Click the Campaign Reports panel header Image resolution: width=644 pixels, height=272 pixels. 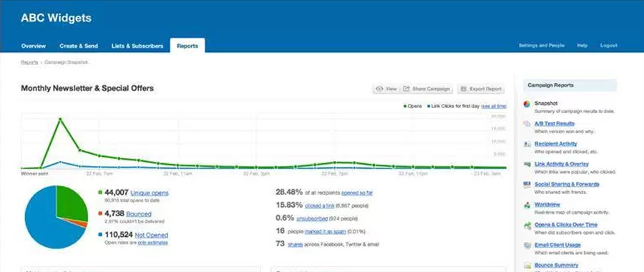click(570, 85)
